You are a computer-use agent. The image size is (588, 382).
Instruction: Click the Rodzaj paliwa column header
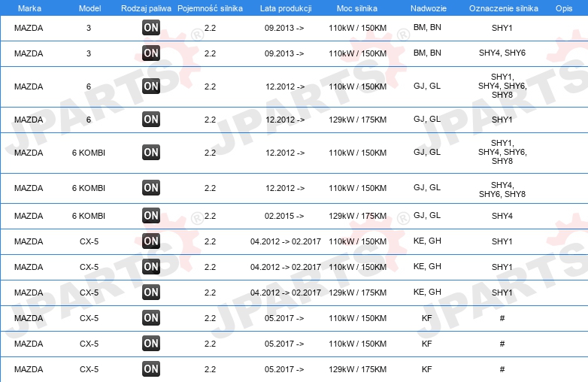(146, 8)
